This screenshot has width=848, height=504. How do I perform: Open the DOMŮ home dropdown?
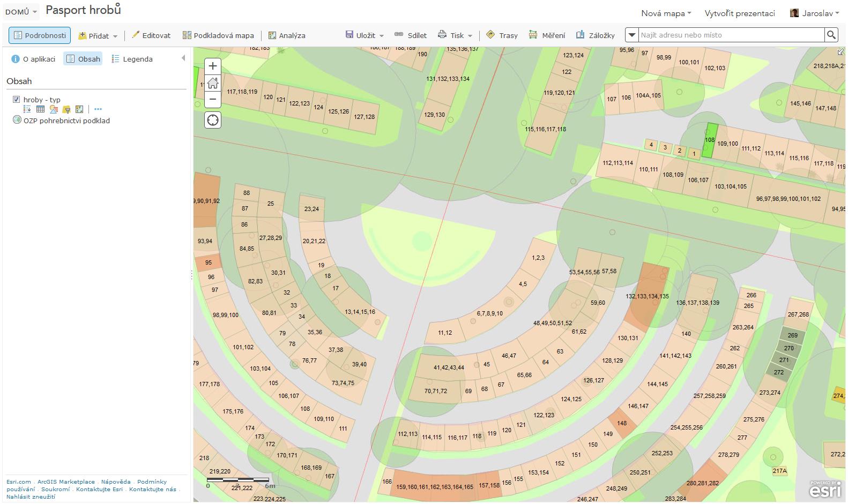point(21,12)
